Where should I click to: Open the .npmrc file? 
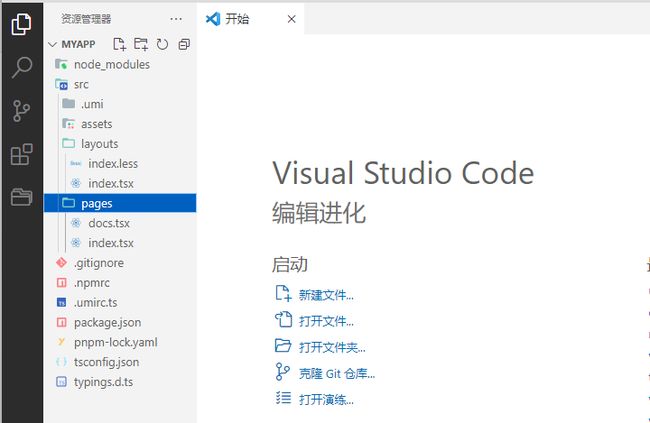(x=120, y=283)
